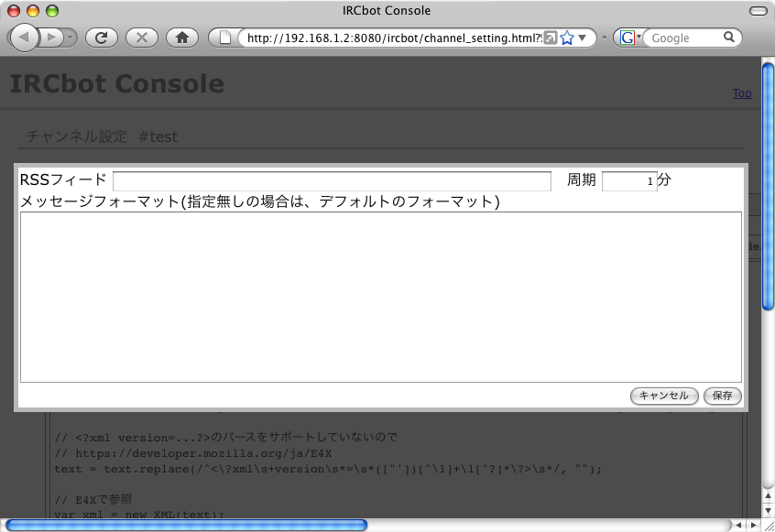Image resolution: width=775 pixels, height=532 pixels.
Task: Open the Home page button
Action: click(x=182, y=38)
